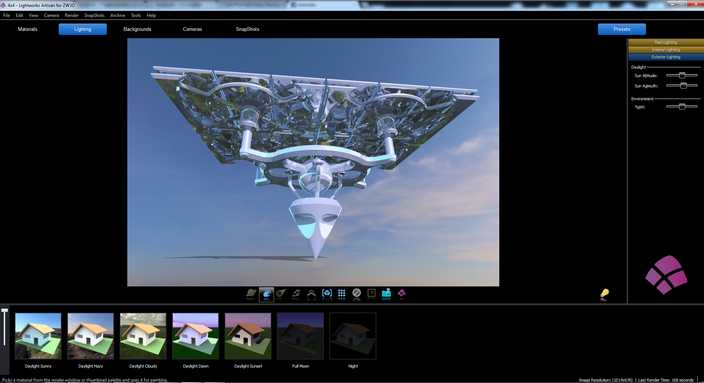
Task: Click the gray orbit icon in render toolbar
Action: pos(281,294)
